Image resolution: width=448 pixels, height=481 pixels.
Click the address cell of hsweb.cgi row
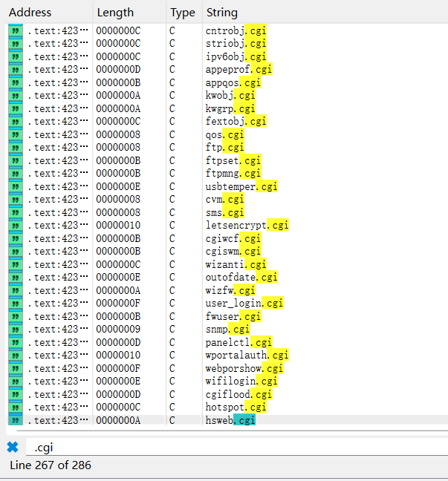(x=58, y=420)
